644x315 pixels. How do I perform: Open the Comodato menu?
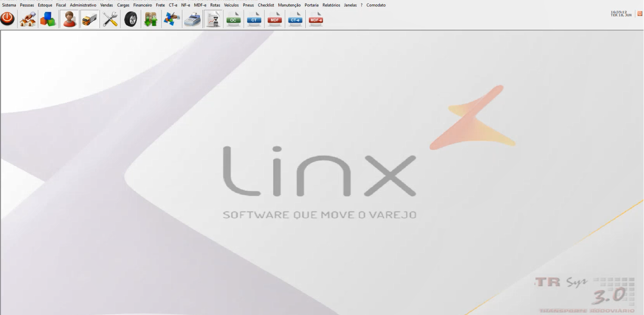click(376, 5)
